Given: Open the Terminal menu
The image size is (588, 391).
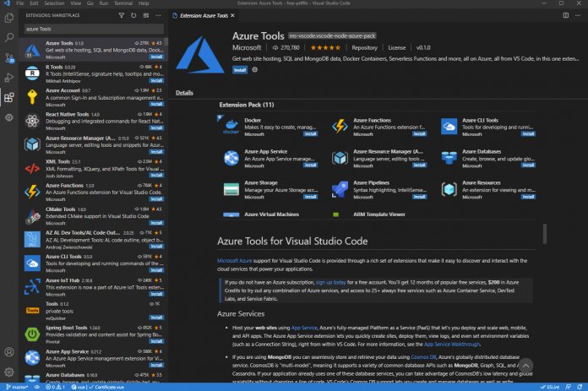Looking at the screenshot, I should coord(123,3).
